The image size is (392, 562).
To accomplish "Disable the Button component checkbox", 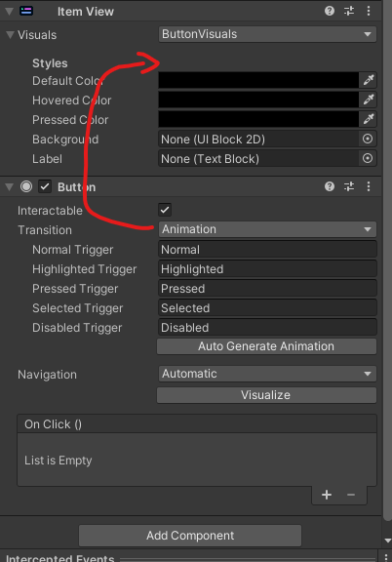I will pos(45,186).
